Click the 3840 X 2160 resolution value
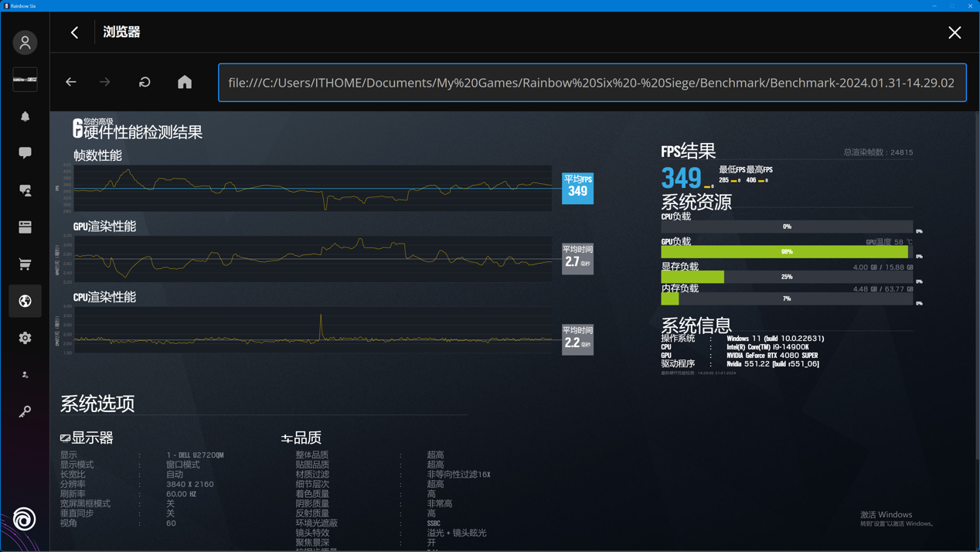980x552 pixels. click(190, 484)
